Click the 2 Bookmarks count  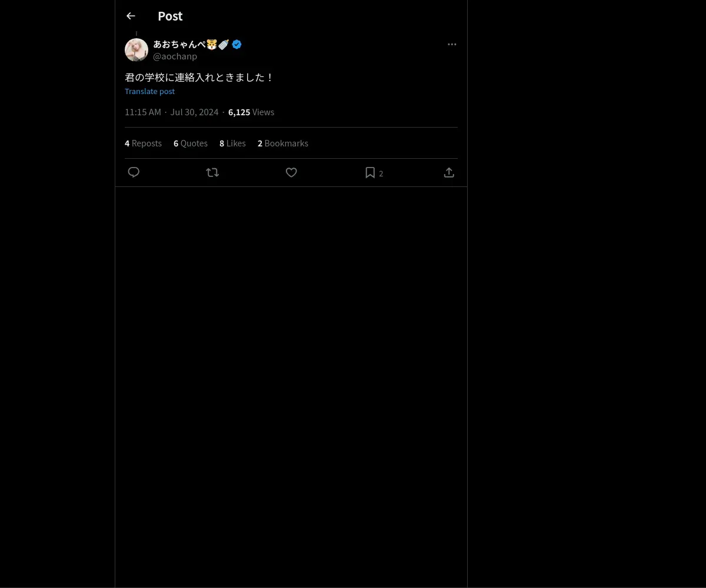point(282,143)
